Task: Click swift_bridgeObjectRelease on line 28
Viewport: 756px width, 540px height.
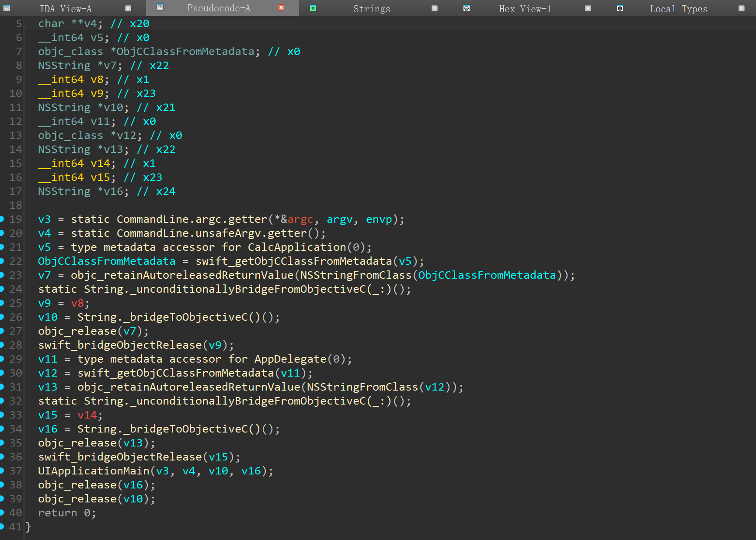Action: (120, 345)
